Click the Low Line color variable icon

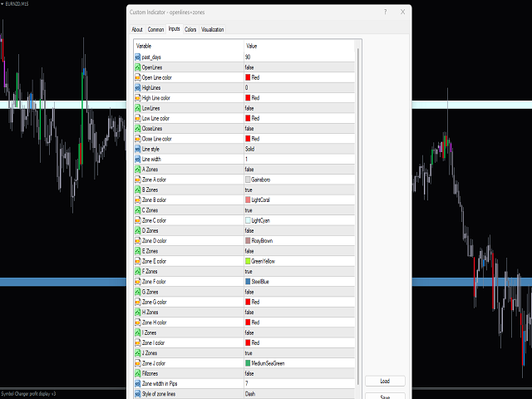pyautogui.click(x=137, y=118)
